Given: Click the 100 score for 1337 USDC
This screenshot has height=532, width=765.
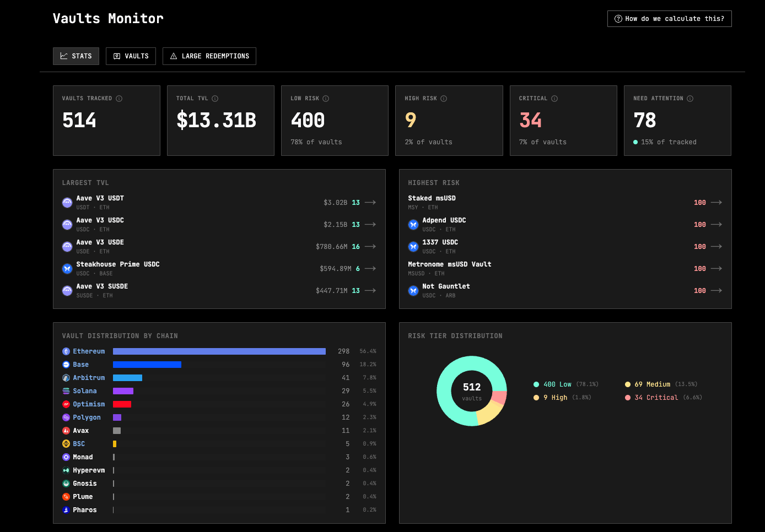Looking at the screenshot, I should [x=700, y=247].
